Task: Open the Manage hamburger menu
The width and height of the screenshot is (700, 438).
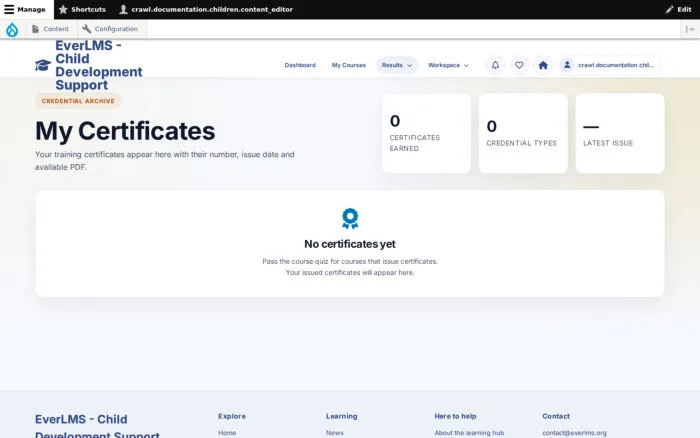Action: pyautogui.click(x=25, y=9)
